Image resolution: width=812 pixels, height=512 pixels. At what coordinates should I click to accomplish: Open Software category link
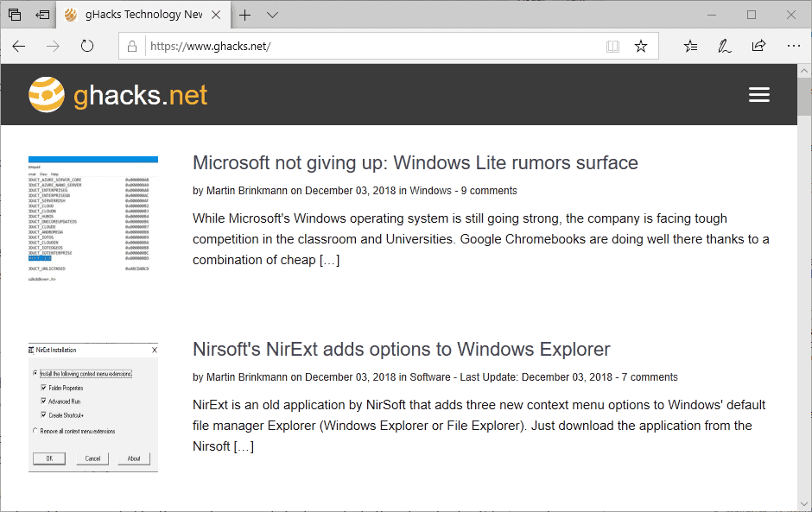(x=430, y=377)
